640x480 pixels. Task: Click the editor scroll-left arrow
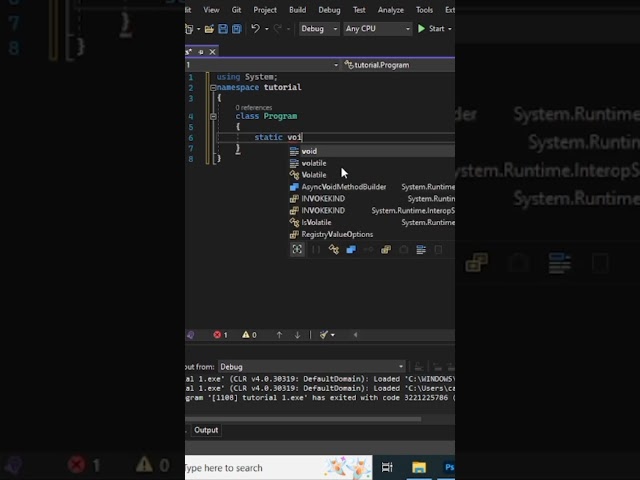[355, 335]
